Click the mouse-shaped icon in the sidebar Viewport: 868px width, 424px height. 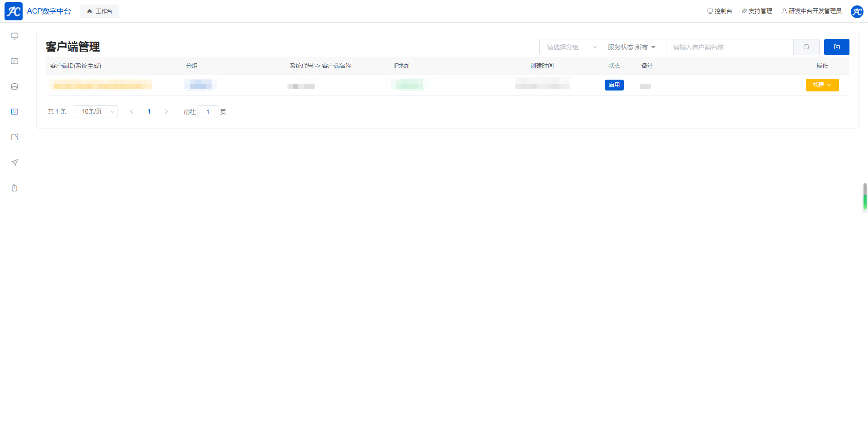pos(14,188)
